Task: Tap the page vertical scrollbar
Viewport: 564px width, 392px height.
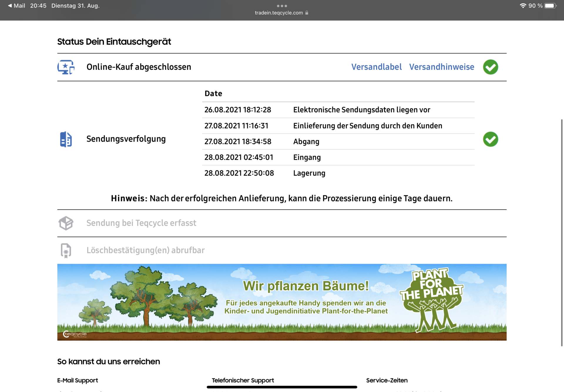Action: 562,233
